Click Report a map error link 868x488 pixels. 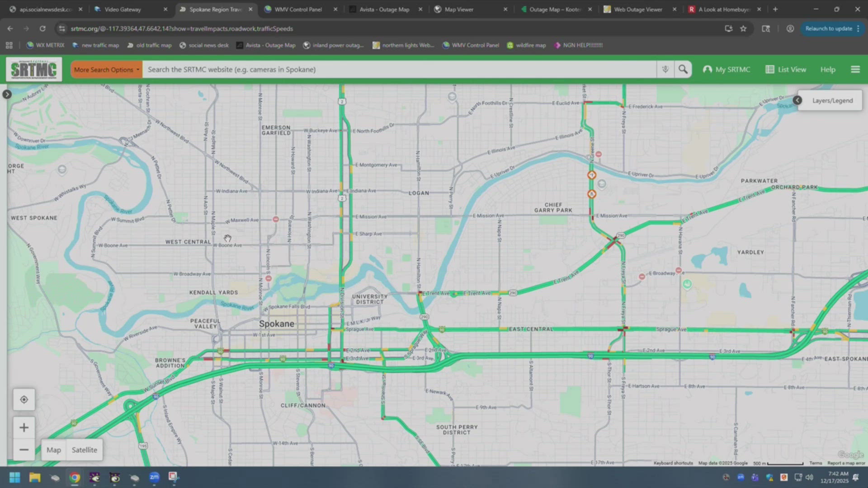(846, 463)
